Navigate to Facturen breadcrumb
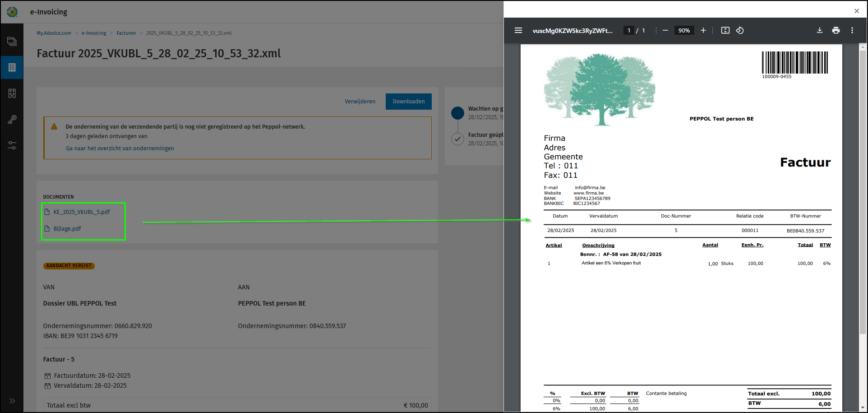 (126, 33)
